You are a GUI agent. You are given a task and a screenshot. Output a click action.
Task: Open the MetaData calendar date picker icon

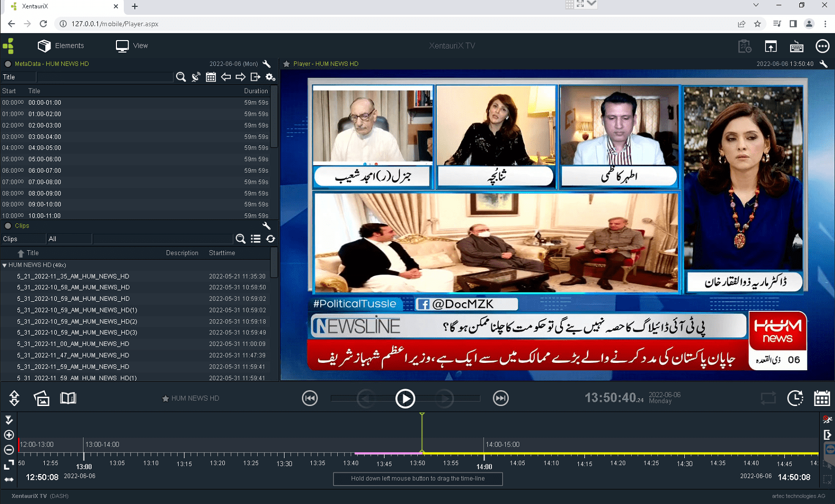[x=211, y=77]
